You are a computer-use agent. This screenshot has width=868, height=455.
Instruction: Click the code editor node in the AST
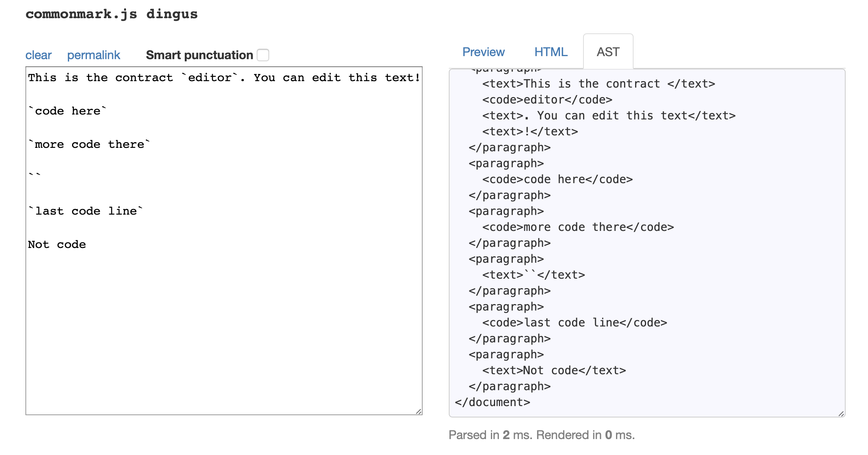[548, 100]
